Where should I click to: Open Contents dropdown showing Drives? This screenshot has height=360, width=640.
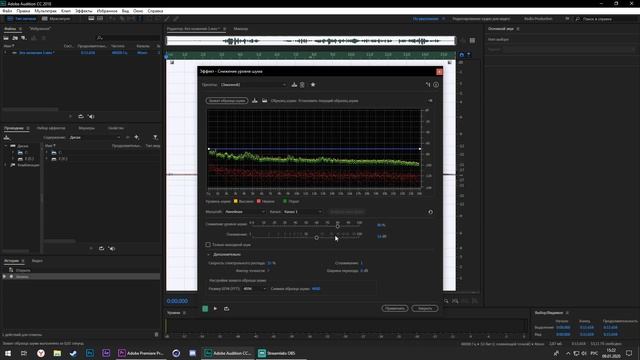tap(95, 138)
